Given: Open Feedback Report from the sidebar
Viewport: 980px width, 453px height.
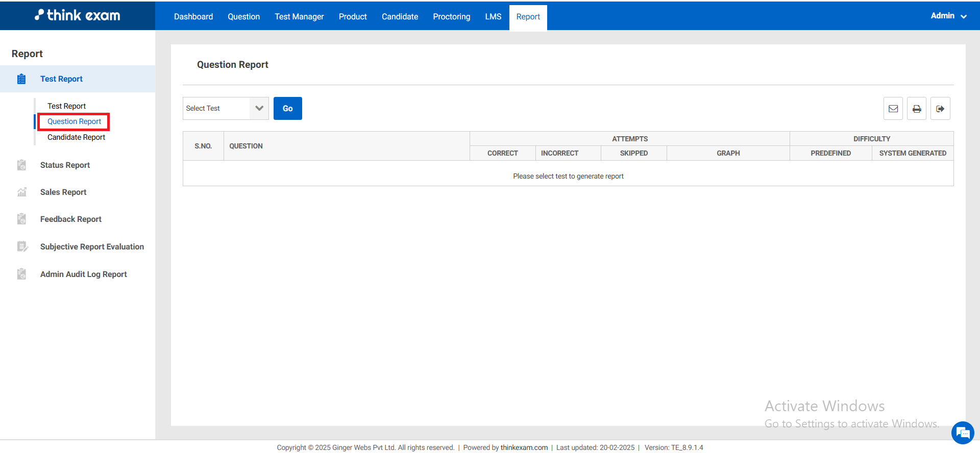Looking at the screenshot, I should pos(71,219).
